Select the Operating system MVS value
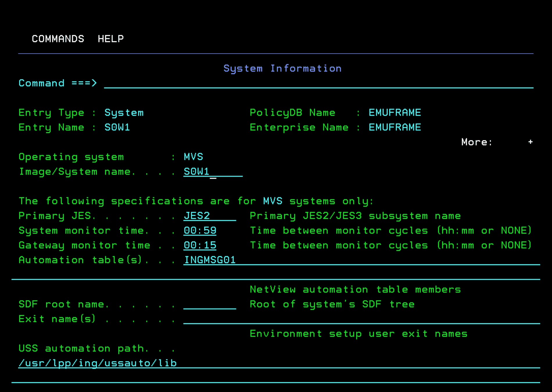552x392 pixels. click(193, 157)
